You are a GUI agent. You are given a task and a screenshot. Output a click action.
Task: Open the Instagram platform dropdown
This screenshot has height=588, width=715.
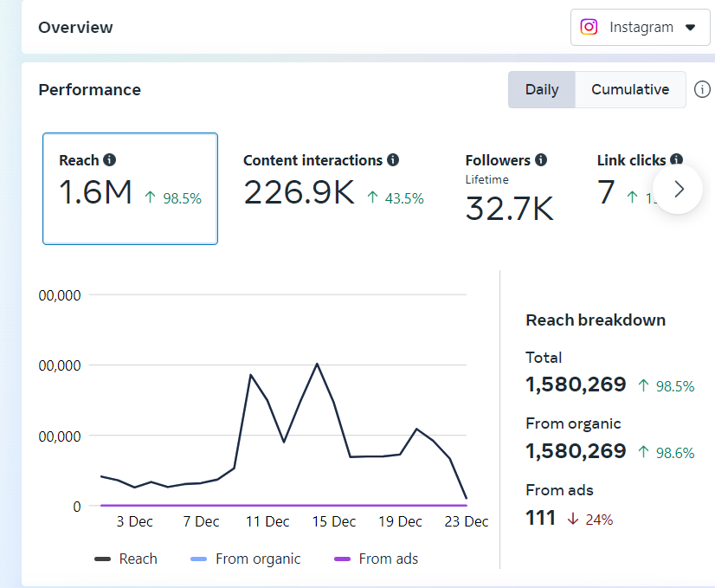640,27
